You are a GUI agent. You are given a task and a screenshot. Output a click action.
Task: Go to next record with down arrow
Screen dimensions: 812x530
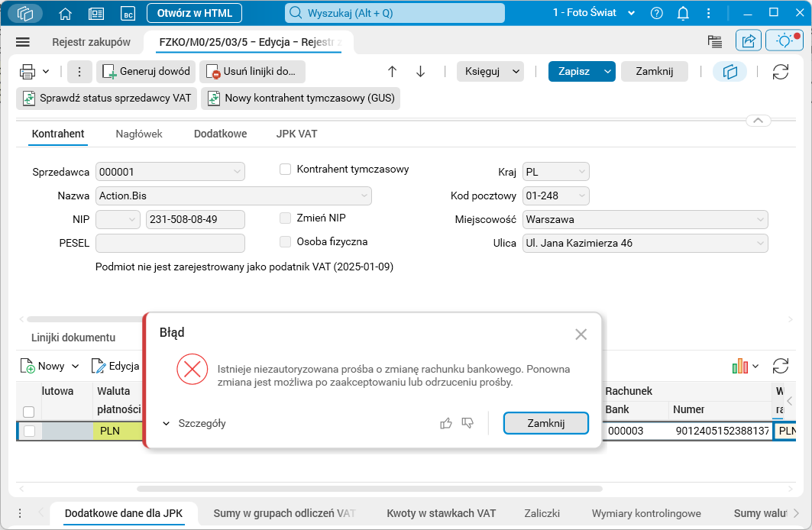click(420, 72)
